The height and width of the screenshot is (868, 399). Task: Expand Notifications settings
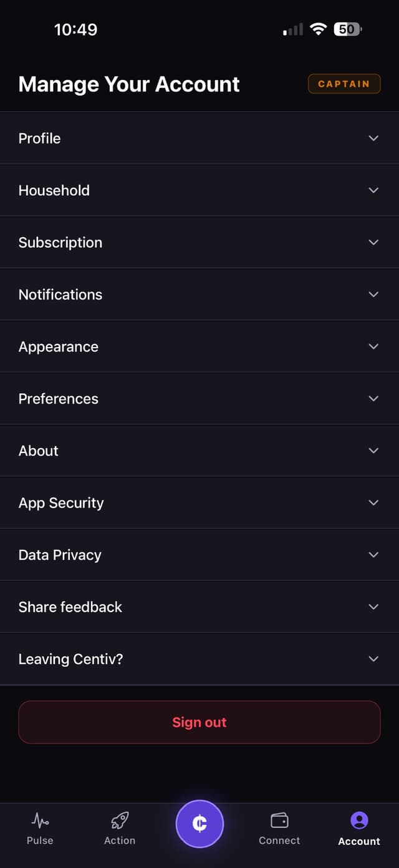(x=373, y=294)
